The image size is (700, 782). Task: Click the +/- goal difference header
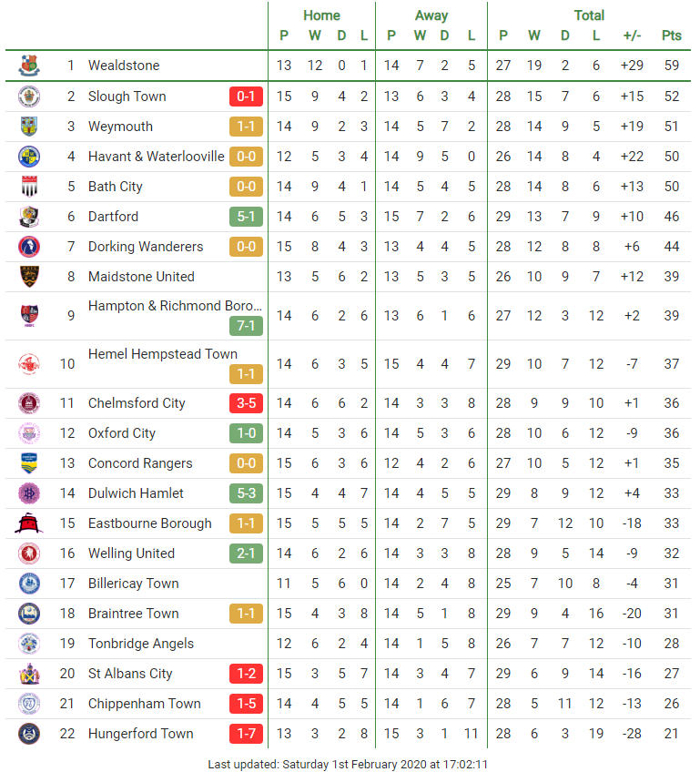(x=632, y=36)
